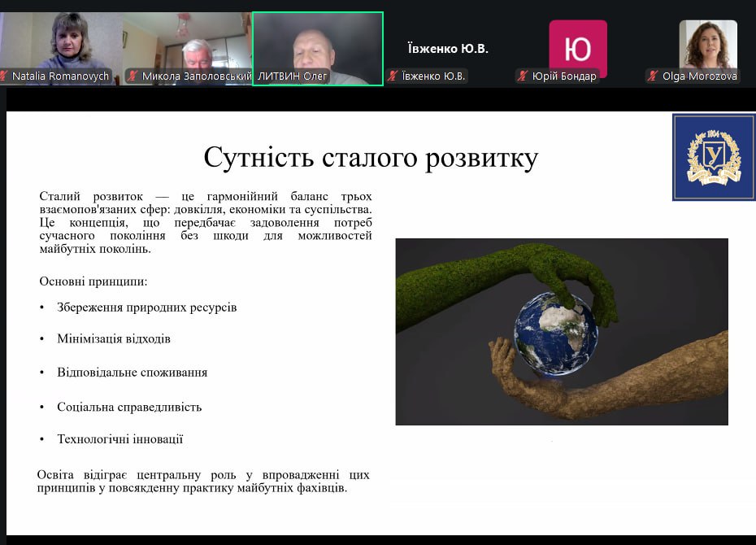The width and height of the screenshot is (756, 545).
Task: Click the large Ївженко Ю.В. placeholder name
Action: [x=448, y=49]
